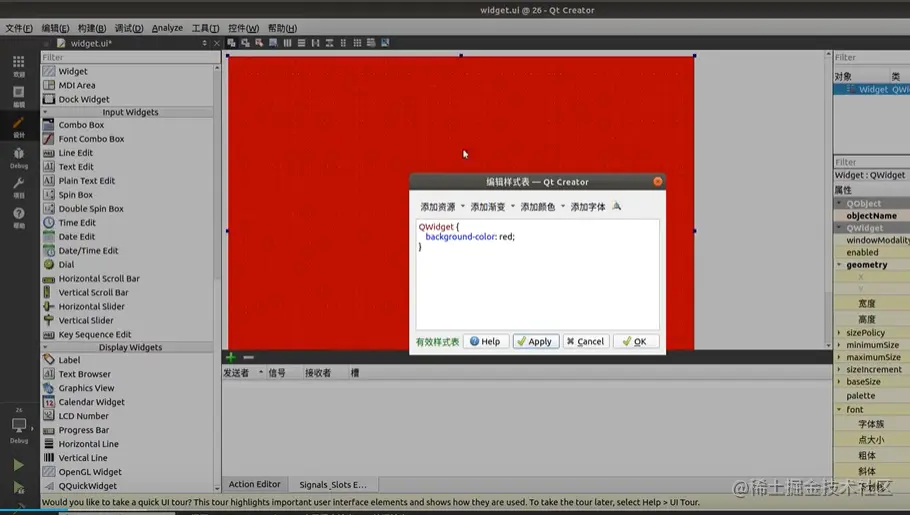Screen dimensions: 910x515
Task: Open the widget.ui document selector dropdown
Action: click(204, 43)
